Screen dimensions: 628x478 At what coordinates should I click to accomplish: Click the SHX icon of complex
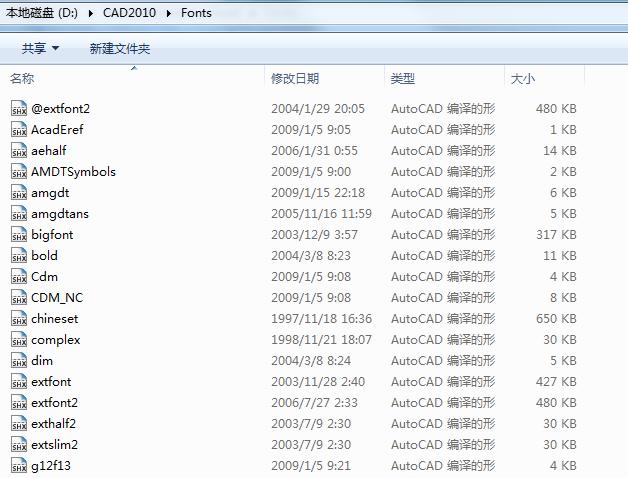point(19,339)
